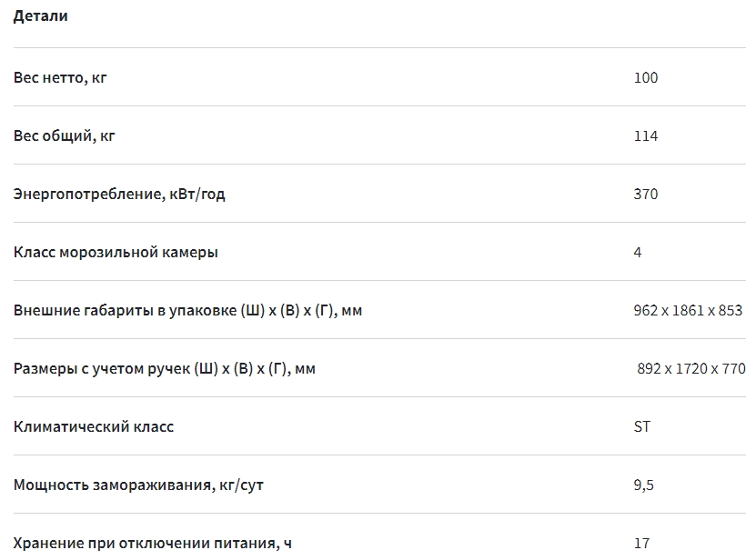Viewport: 746px width, 560px height.
Task: Click the freezer class value 4
Action: [638, 252]
